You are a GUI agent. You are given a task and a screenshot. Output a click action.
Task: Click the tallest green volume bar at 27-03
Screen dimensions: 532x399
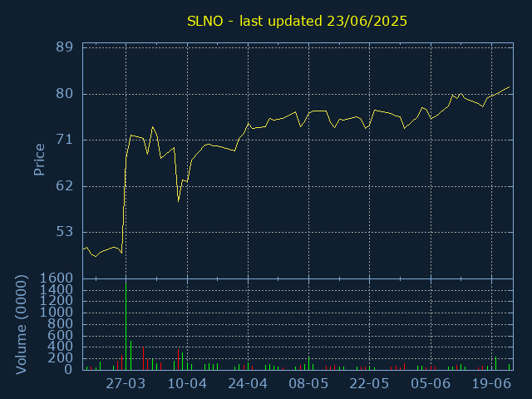tap(126, 326)
